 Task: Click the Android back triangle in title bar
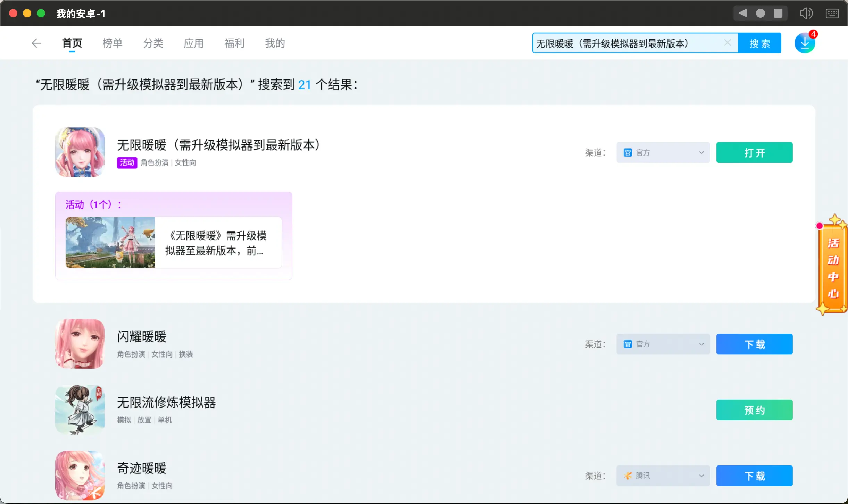pos(742,13)
